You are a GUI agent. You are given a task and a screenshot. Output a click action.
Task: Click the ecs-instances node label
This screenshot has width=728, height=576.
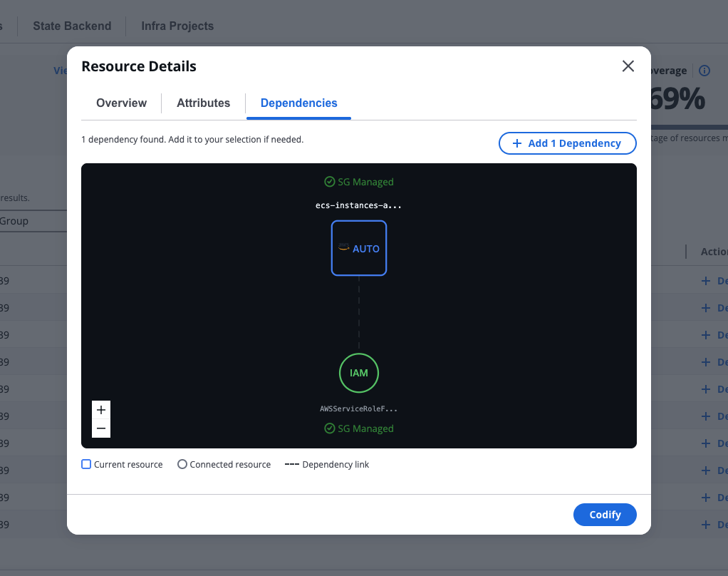pos(359,205)
